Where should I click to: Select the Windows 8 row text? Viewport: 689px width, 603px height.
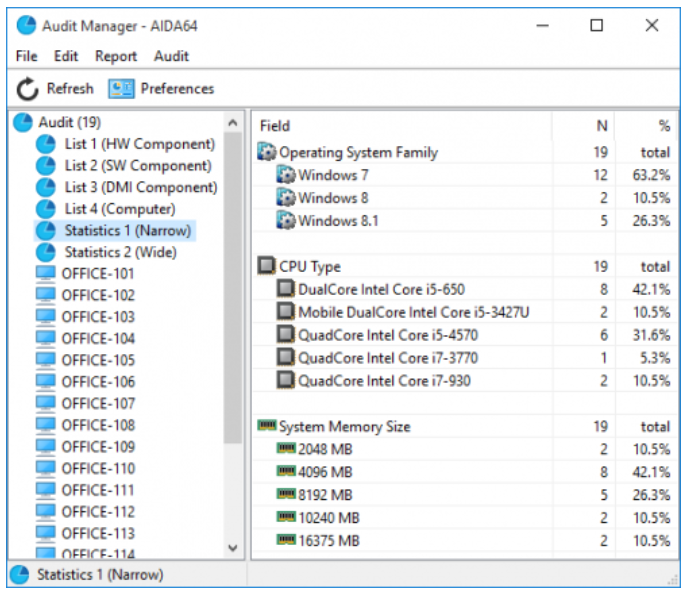(x=334, y=198)
